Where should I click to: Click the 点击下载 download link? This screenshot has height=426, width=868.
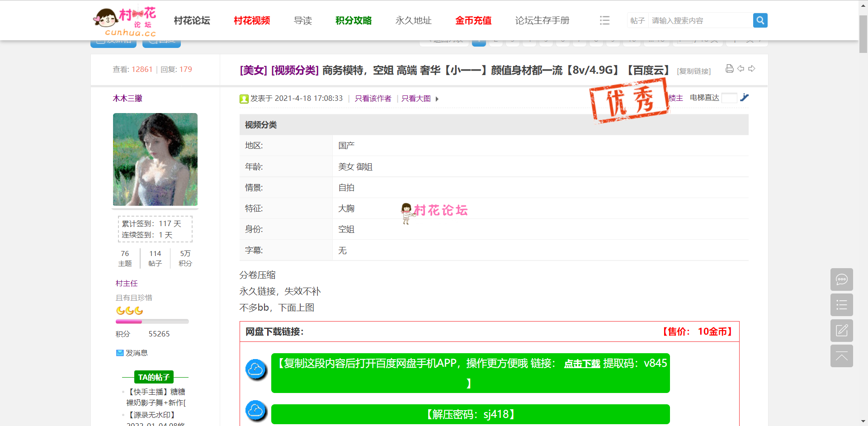[x=582, y=364]
